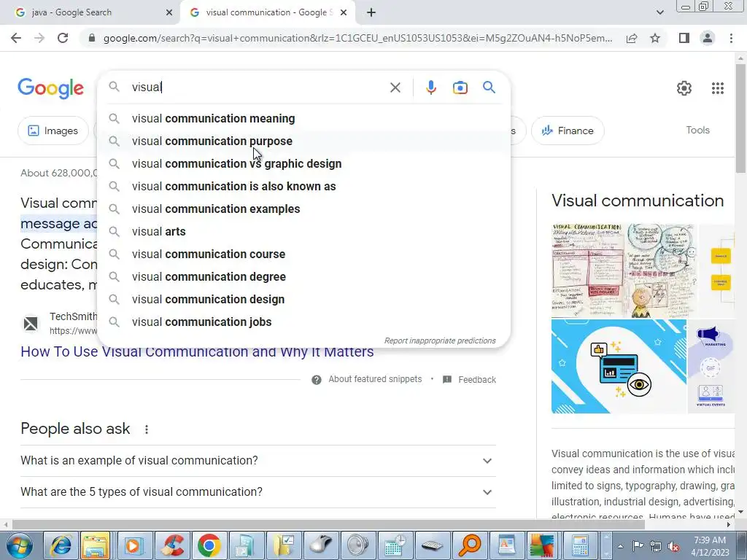Share this page icon in address bar
Image resolution: width=747 pixels, height=560 pixels.
632,38
